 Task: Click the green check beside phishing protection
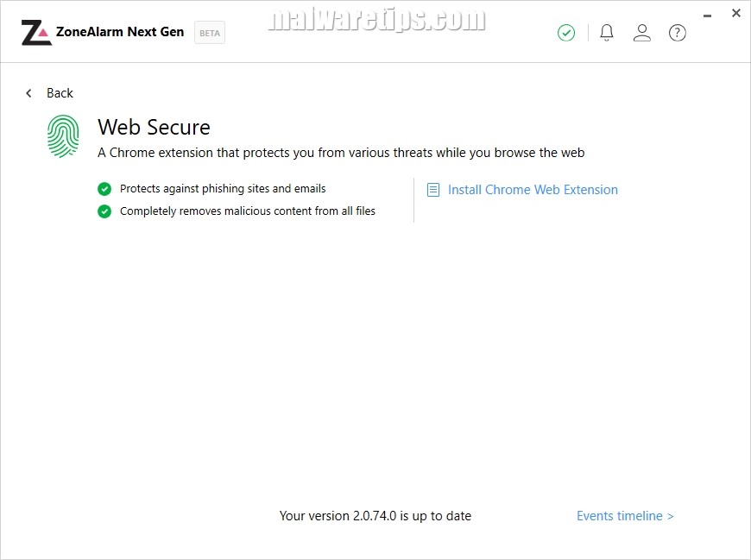click(x=104, y=189)
